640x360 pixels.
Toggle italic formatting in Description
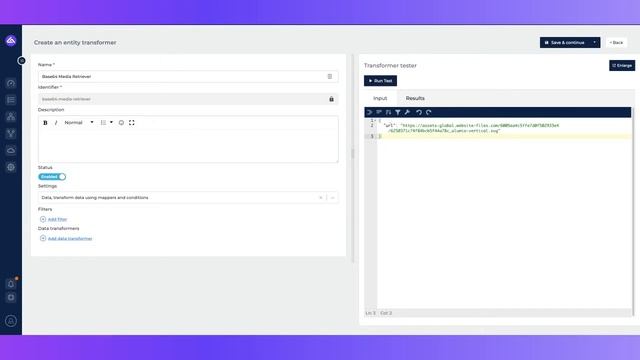pyautogui.click(x=56, y=122)
